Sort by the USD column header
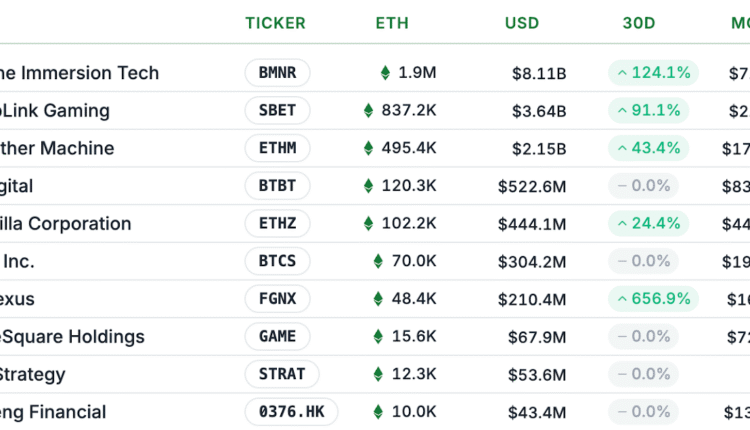750x430 pixels. tap(522, 23)
